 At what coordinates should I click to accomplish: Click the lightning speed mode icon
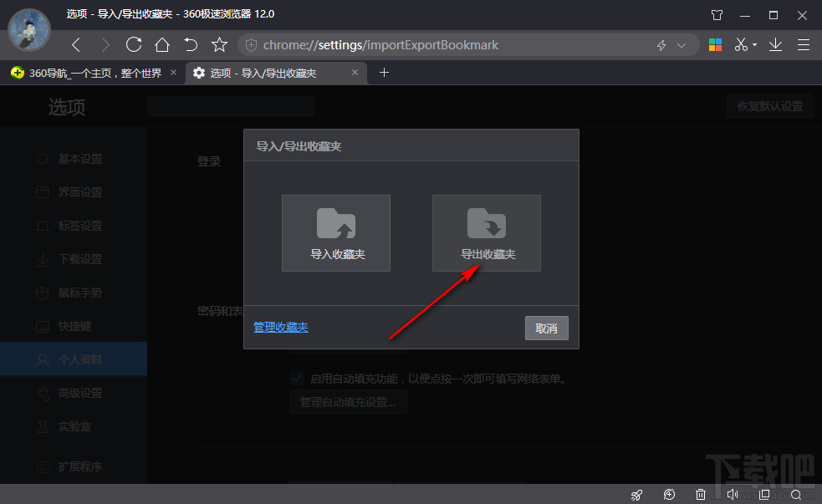tap(661, 46)
